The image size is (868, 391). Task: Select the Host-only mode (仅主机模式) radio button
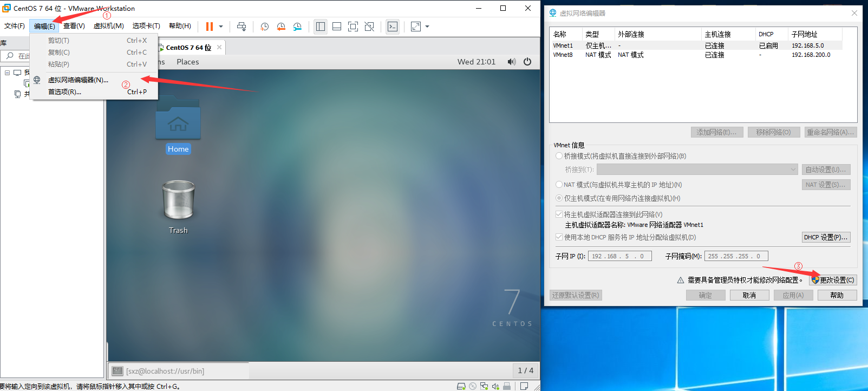[x=559, y=198]
